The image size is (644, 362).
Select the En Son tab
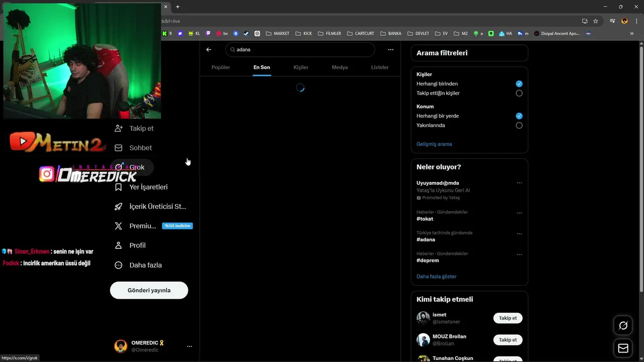[262, 67]
